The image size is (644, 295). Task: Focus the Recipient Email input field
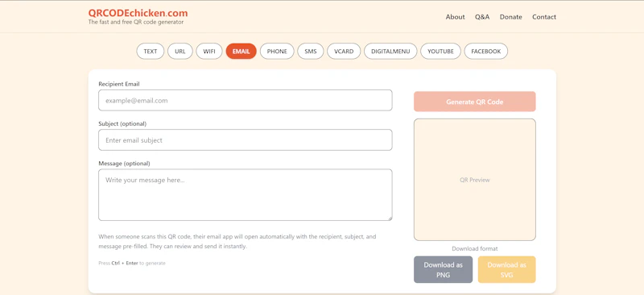pos(246,101)
